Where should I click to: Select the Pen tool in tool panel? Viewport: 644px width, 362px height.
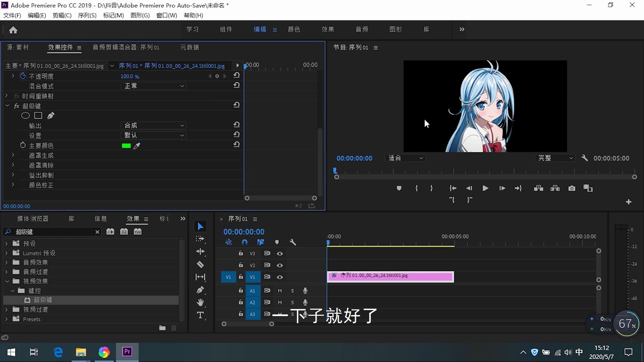(201, 290)
